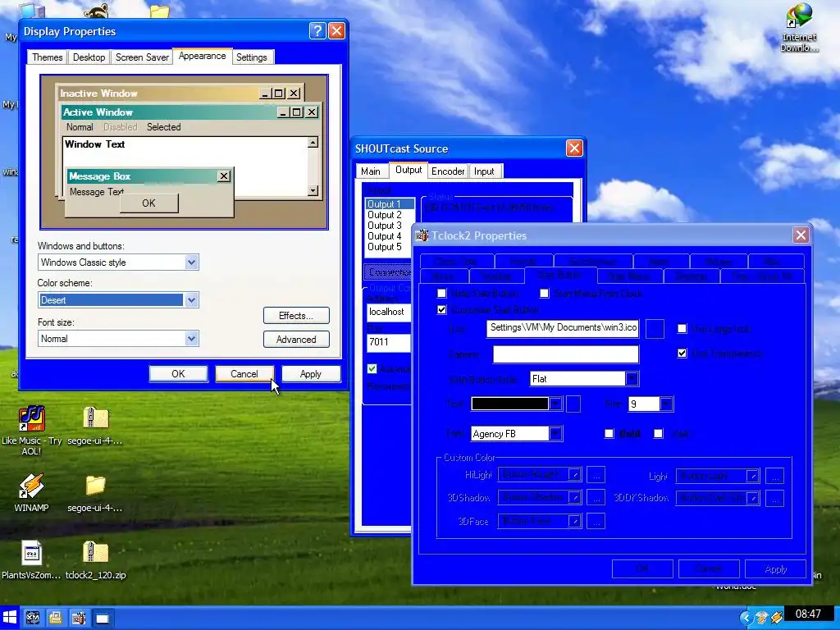
Task: Select the segoe-ui-4 zip archive icon
Action: click(x=95, y=418)
